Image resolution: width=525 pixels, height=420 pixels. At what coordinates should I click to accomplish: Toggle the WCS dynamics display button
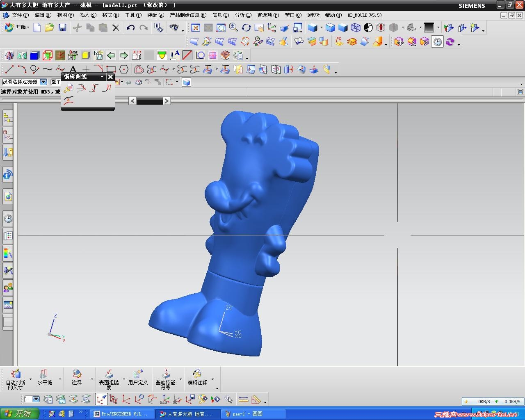[x=101, y=399]
